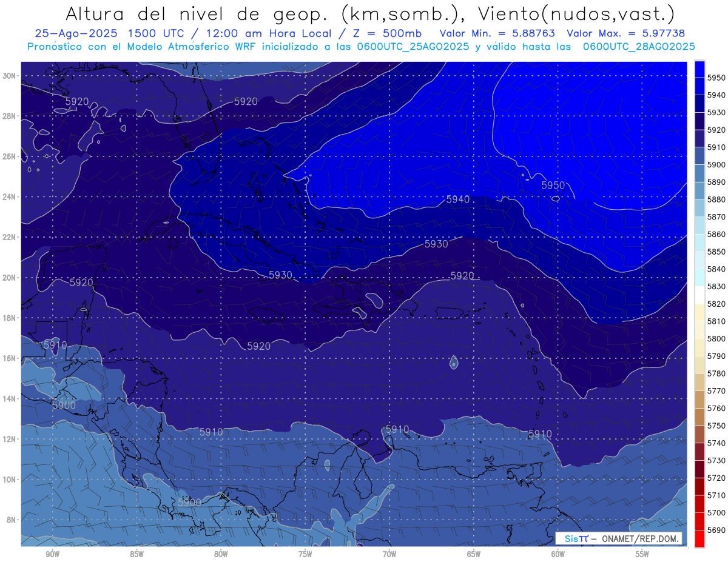This screenshot has width=728, height=562.
Task: Click the colorbar legend label 5840
Action: 716,269
